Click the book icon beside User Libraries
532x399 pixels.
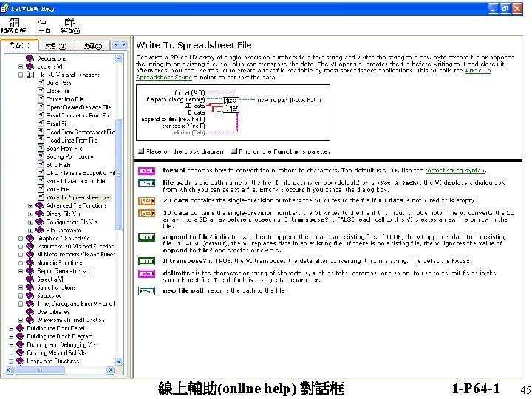pyautogui.click(x=30, y=312)
